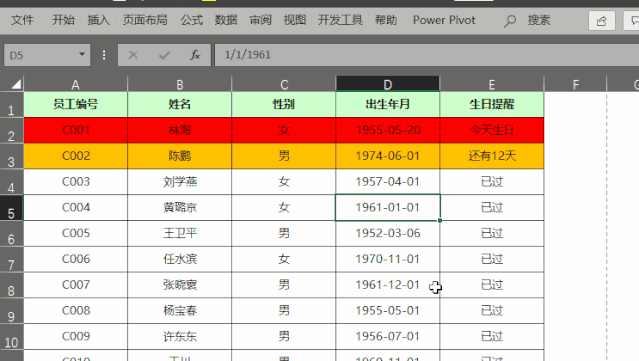Click the comments icon button
The image size is (639, 361).
(632, 21)
